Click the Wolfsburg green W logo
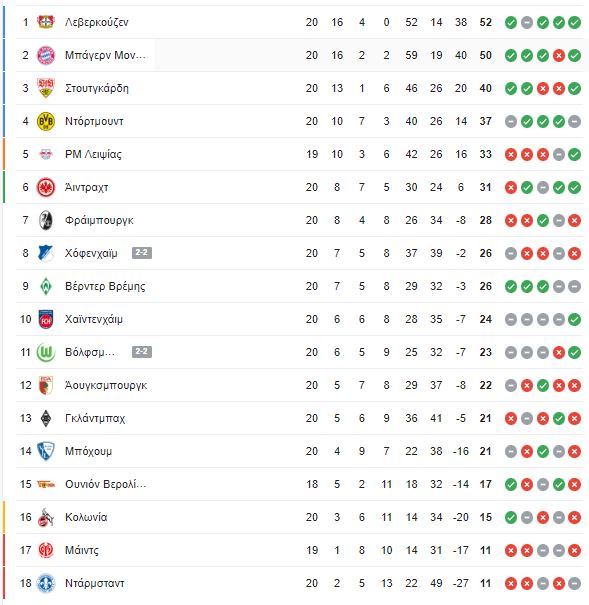The height and width of the screenshot is (605, 589). click(46, 352)
